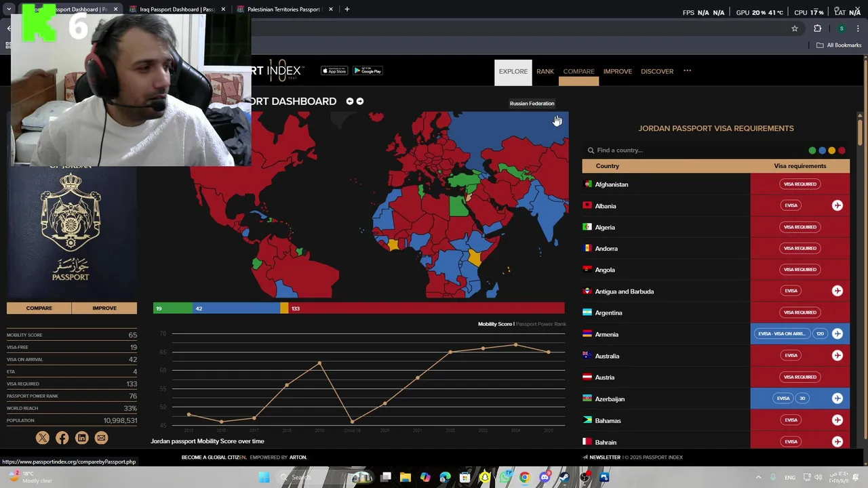Go to next passport arrow
868x488 pixels.
360,101
